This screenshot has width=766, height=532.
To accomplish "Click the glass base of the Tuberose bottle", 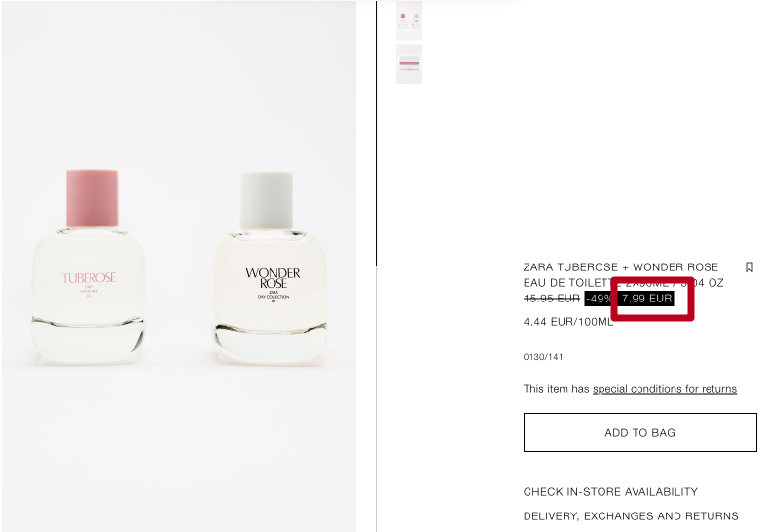I will tap(88, 339).
